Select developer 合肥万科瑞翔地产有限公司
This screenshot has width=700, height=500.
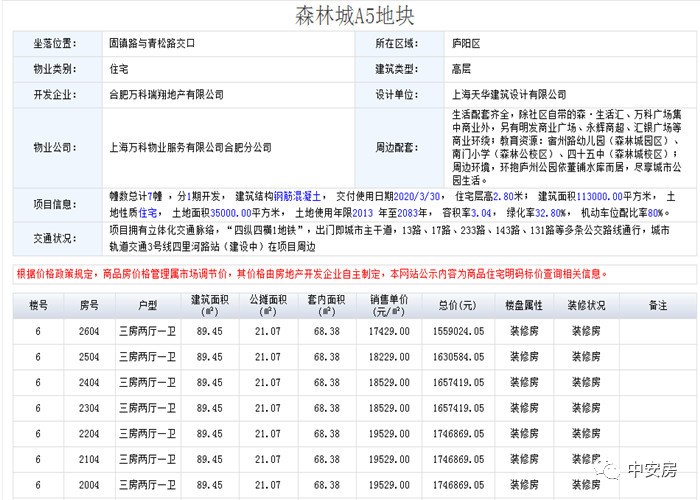(x=167, y=95)
